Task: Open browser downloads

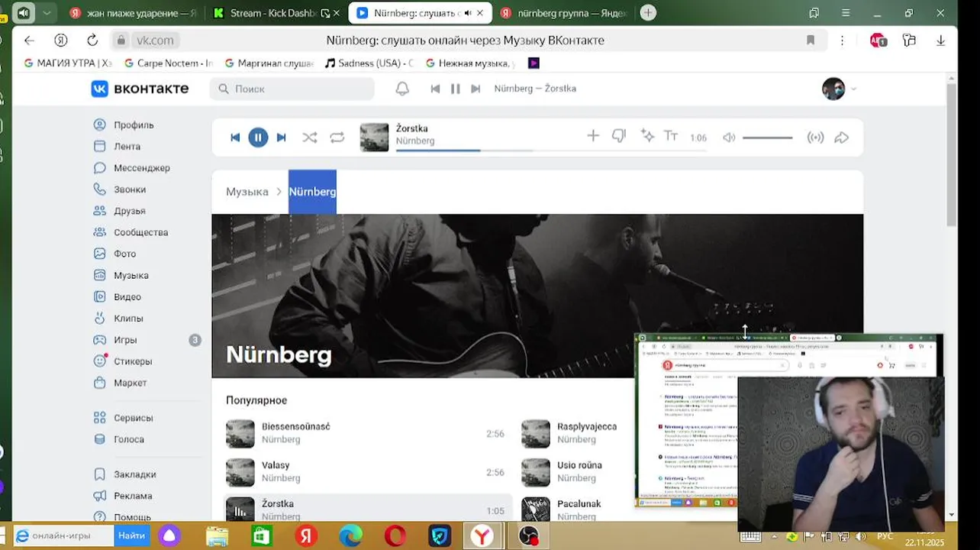Action: (941, 40)
